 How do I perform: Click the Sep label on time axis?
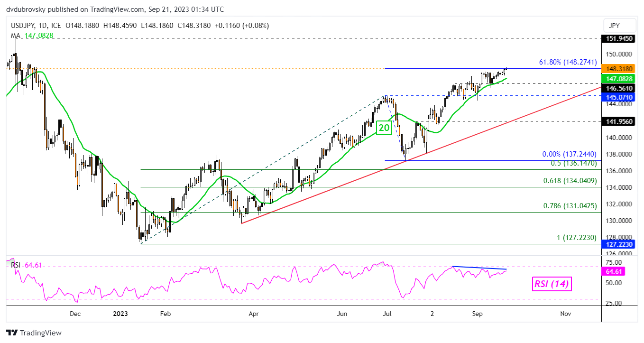pyautogui.click(x=477, y=314)
